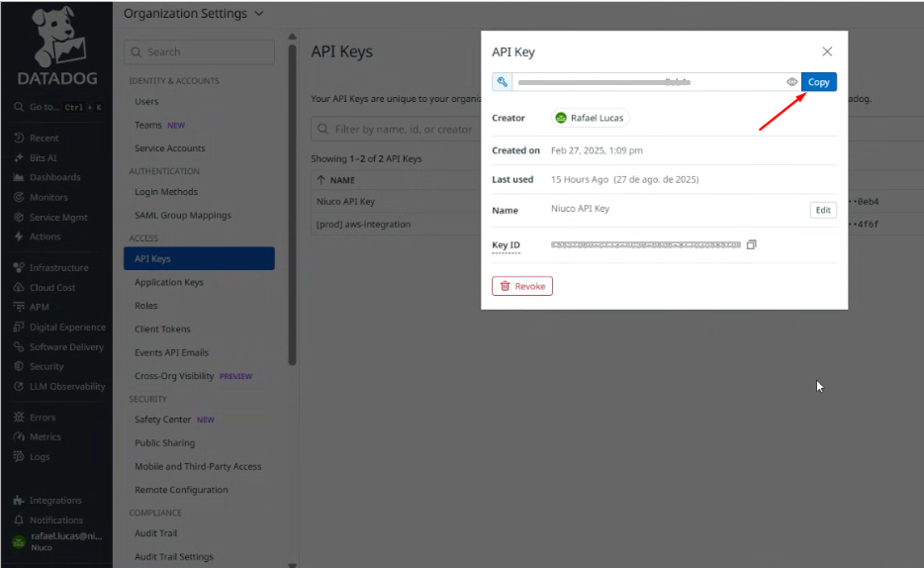Screen dimensions: 924x568
Task: Click the Logs icon in sidebar
Action: (19, 456)
